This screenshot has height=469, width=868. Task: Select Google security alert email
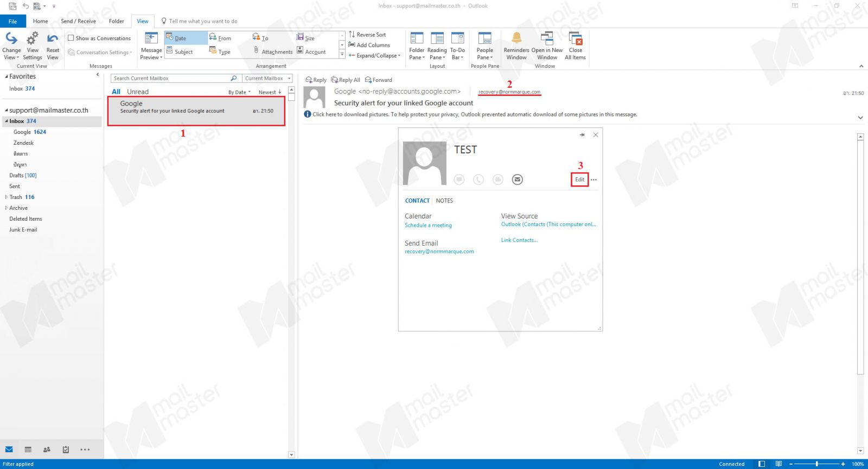tap(196, 111)
